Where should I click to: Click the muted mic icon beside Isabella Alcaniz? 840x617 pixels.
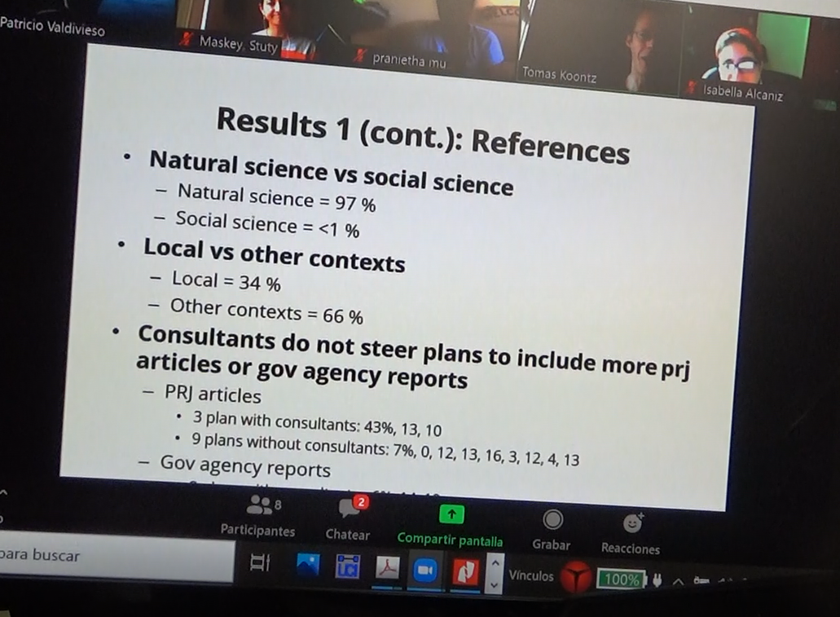pyautogui.click(x=692, y=86)
